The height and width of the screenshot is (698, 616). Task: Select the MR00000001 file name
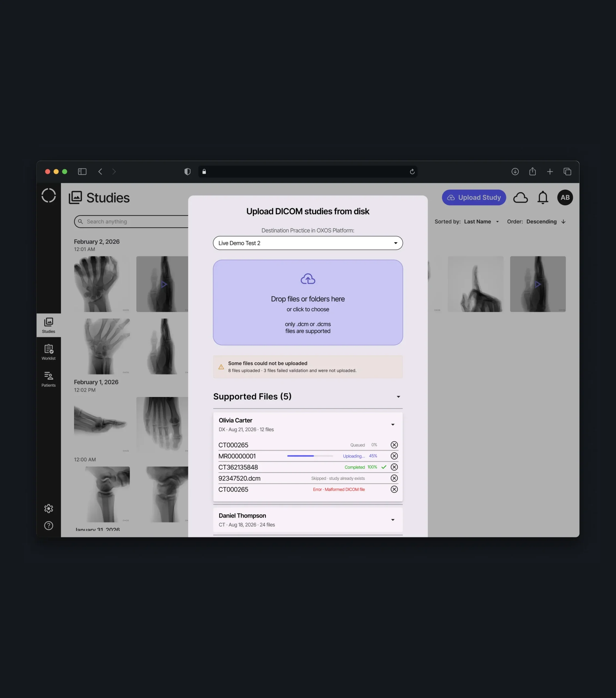pyautogui.click(x=237, y=456)
